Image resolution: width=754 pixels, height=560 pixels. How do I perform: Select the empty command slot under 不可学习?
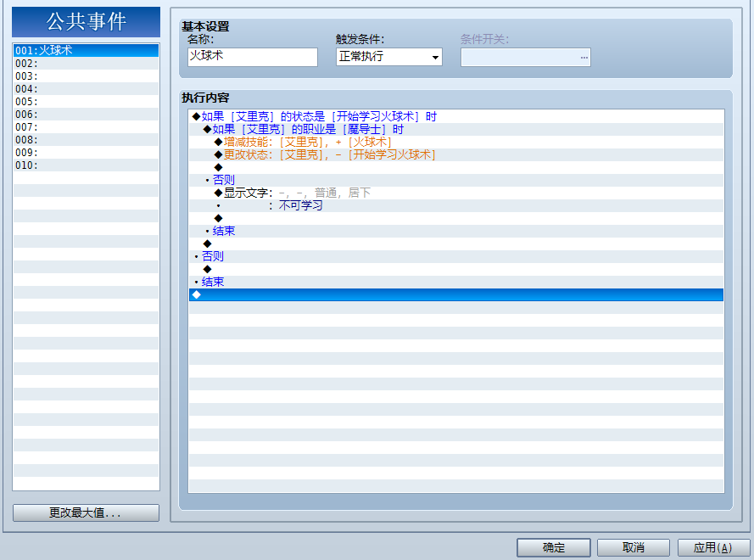click(456, 218)
